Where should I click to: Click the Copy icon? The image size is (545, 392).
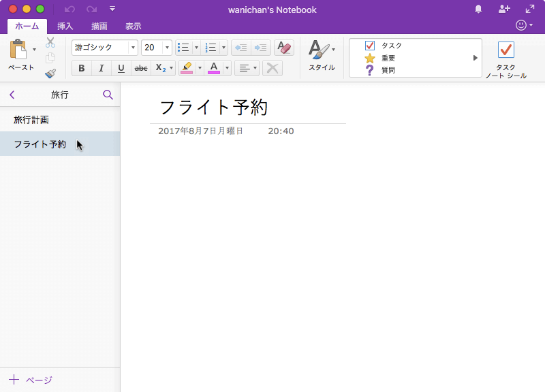[x=50, y=58]
